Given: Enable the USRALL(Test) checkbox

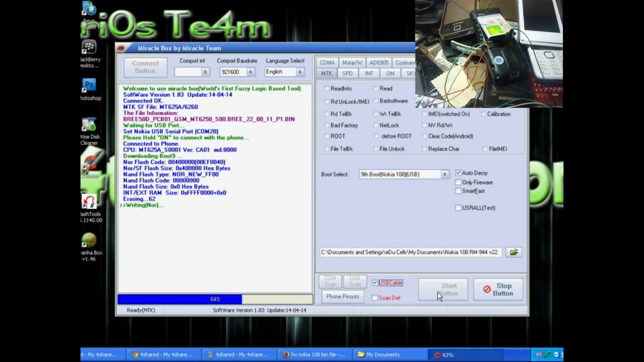Looking at the screenshot, I should (x=458, y=208).
